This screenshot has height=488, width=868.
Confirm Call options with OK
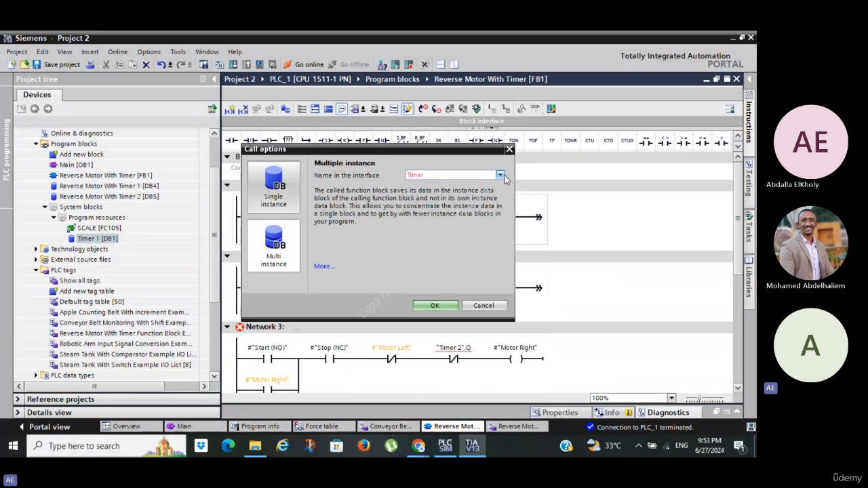tap(435, 305)
